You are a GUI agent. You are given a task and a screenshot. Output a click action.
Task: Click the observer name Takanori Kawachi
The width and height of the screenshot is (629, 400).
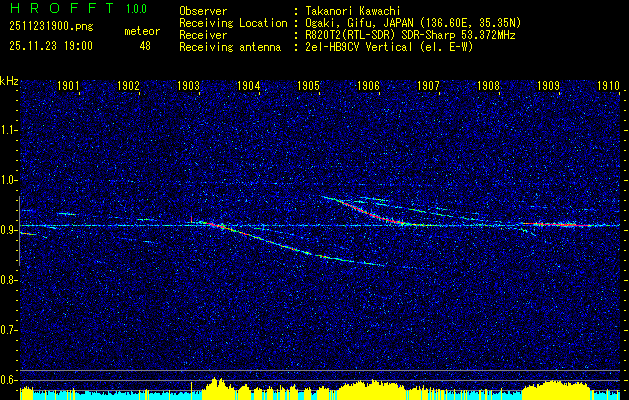[352, 11]
